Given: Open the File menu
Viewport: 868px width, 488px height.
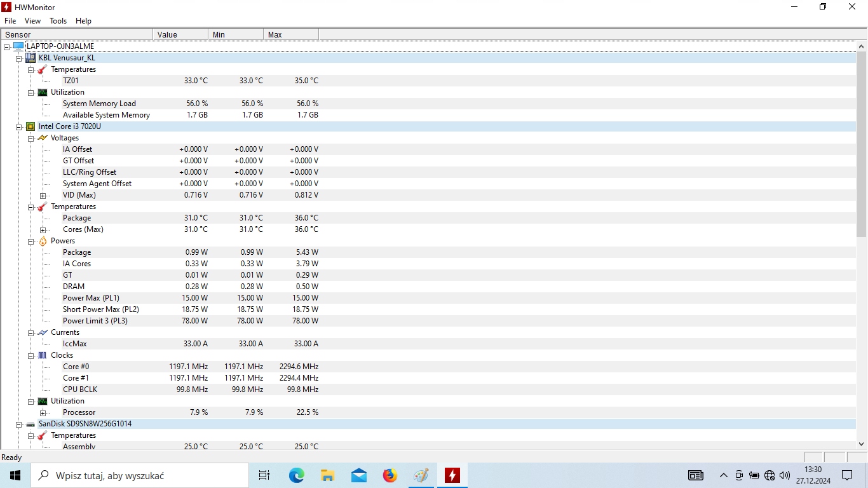Looking at the screenshot, I should 10,21.
